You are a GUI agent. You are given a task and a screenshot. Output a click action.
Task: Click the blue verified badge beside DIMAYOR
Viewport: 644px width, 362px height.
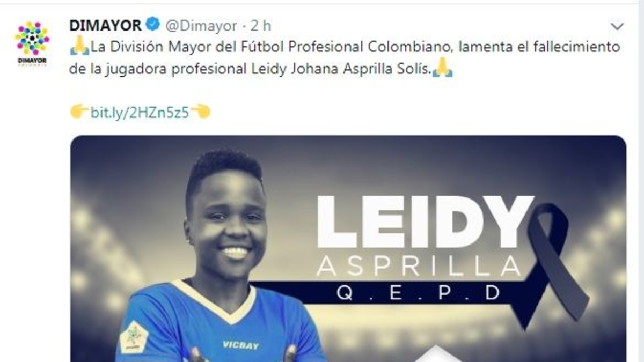[153, 25]
